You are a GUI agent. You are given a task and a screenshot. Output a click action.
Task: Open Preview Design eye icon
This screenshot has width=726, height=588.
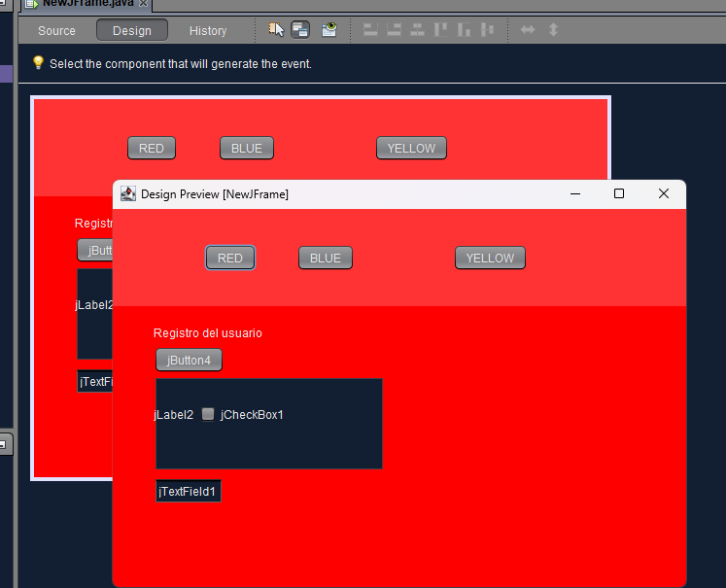[x=329, y=30]
